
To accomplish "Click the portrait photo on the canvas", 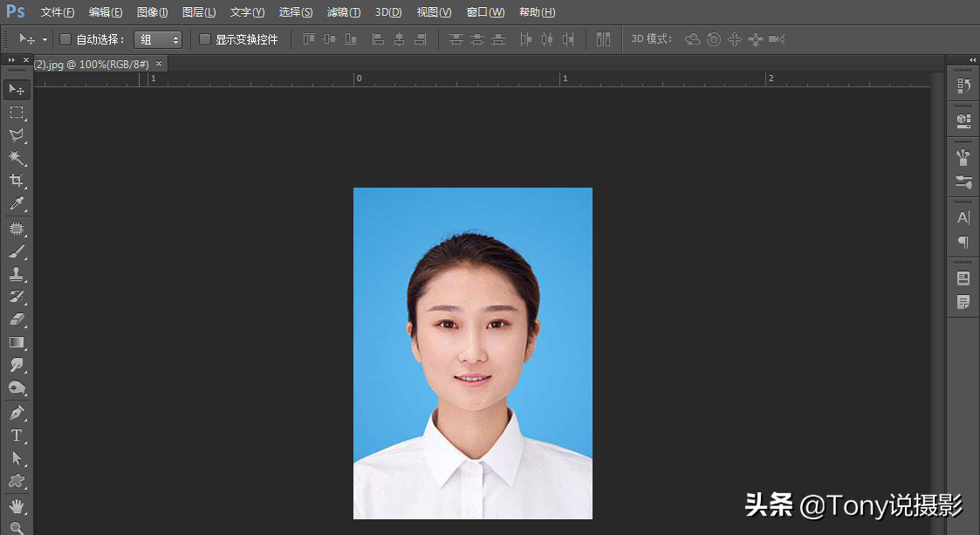I will coord(472,353).
